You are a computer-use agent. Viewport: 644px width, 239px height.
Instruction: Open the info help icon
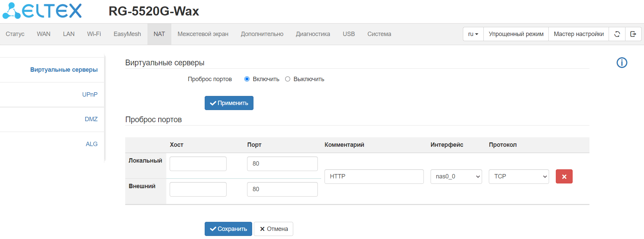click(x=621, y=63)
